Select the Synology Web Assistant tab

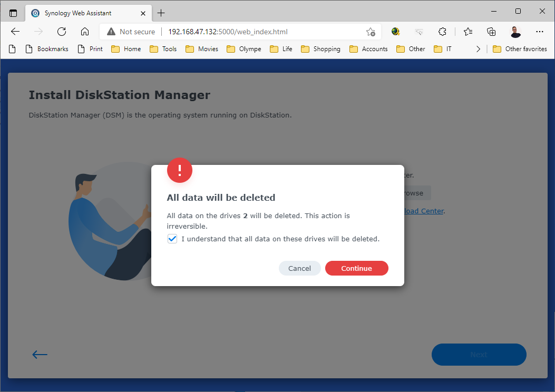click(89, 13)
